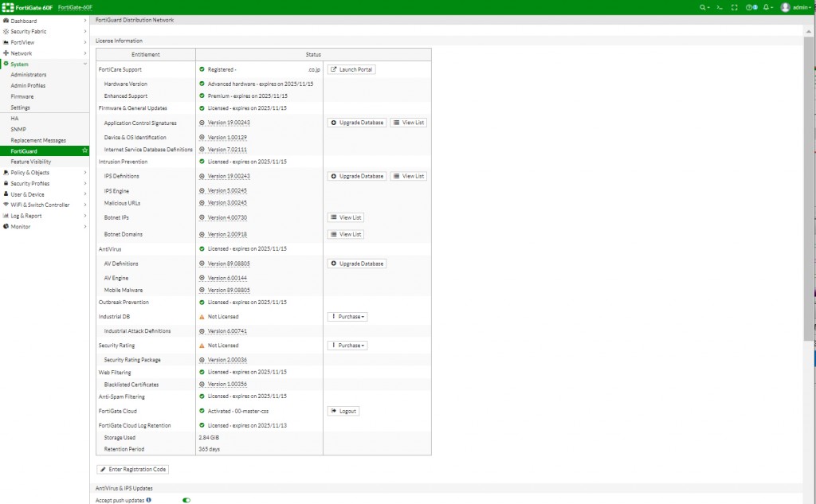This screenshot has height=504, width=816.
Task: Click the Security Fabric sidebar icon
Action: 6,32
